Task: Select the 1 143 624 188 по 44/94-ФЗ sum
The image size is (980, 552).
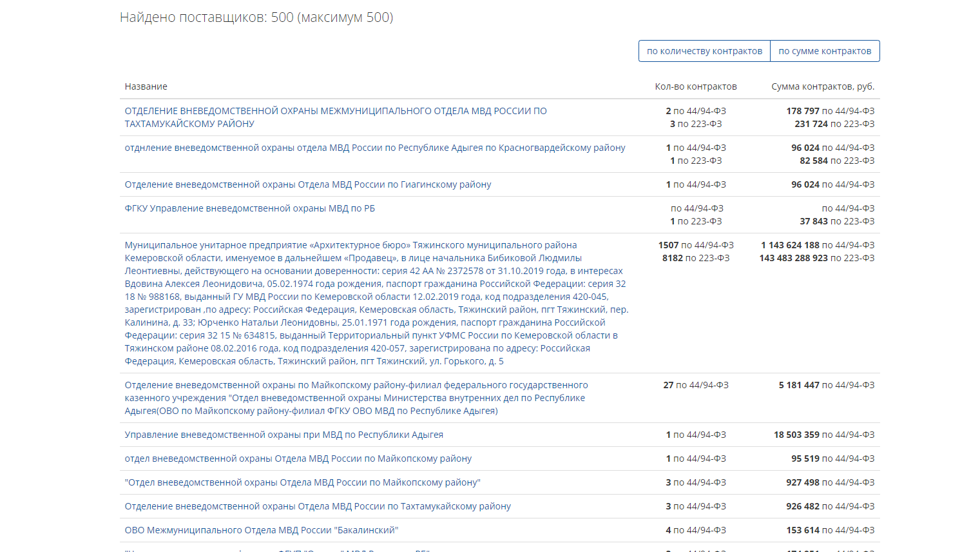Action: coord(818,245)
